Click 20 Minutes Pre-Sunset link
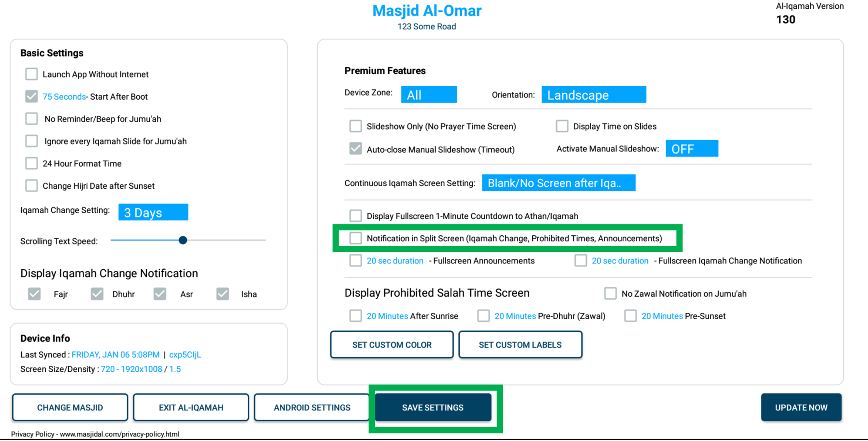Viewport: 868px width, 441px height. pos(662,316)
